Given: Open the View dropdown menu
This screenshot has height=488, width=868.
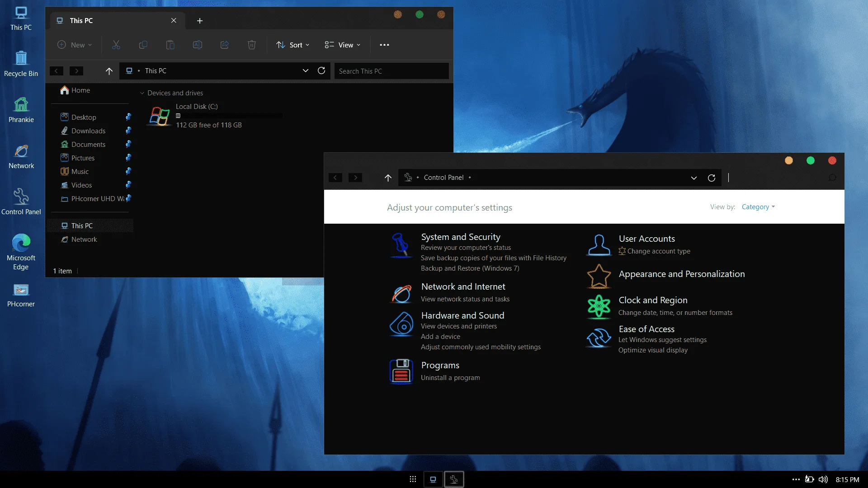Looking at the screenshot, I should point(343,45).
